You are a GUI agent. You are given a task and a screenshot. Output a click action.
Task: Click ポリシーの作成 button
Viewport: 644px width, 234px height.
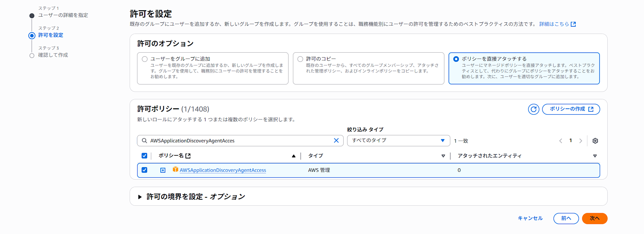(571, 109)
